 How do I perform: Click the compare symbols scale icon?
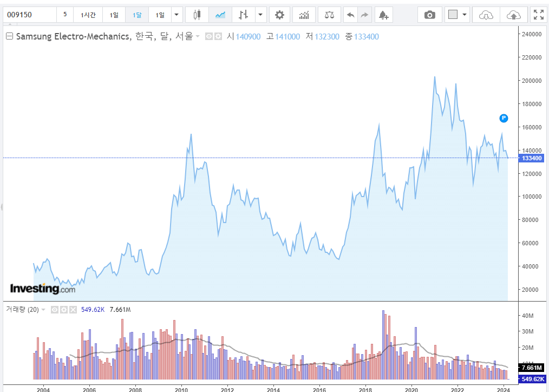(329, 15)
